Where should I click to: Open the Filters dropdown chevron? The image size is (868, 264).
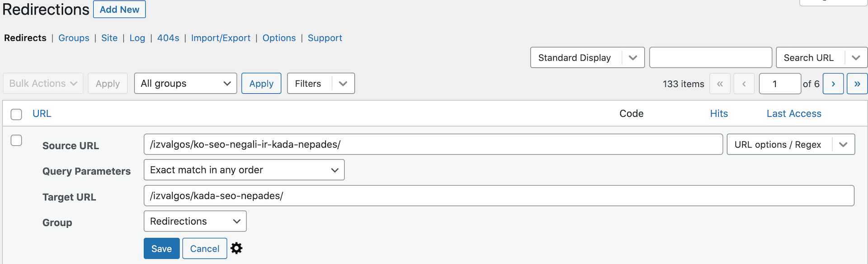[x=343, y=83]
